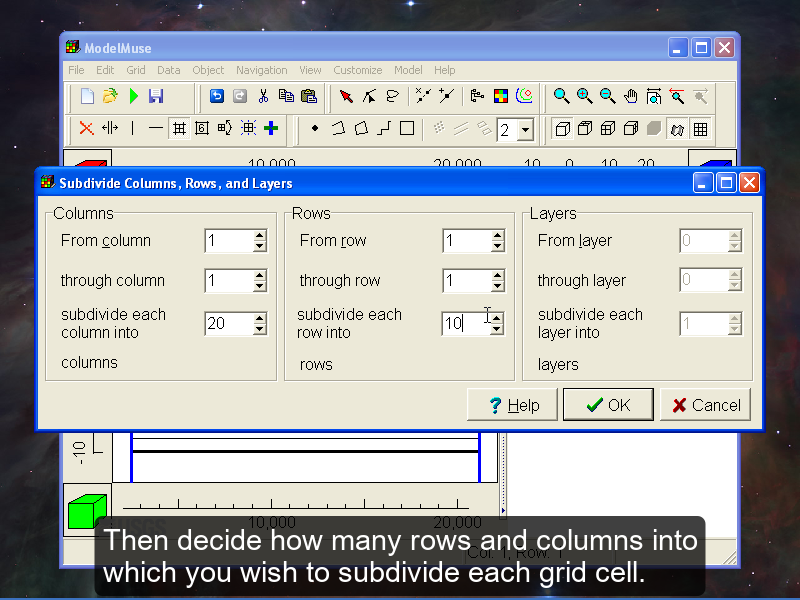The height and width of the screenshot is (600, 800).
Task: Click the Run Model green arrow icon
Action: [133, 97]
